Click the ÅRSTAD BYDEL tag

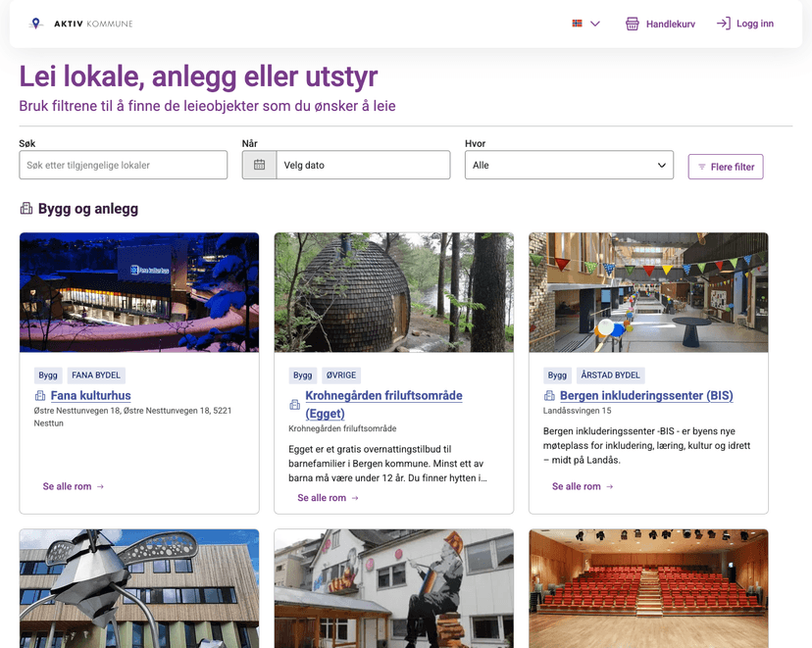pos(610,375)
